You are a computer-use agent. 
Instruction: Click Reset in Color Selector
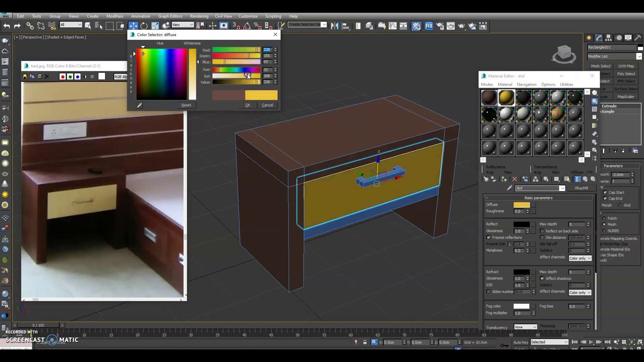(186, 105)
